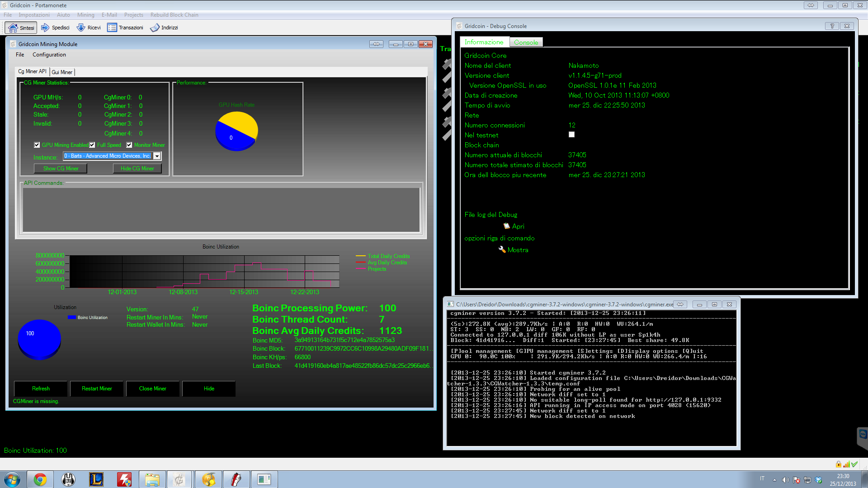The width and height of the screenshot is (868, 488).
Task: Click the Hide button in Mining Module
Action: point(209,389)
